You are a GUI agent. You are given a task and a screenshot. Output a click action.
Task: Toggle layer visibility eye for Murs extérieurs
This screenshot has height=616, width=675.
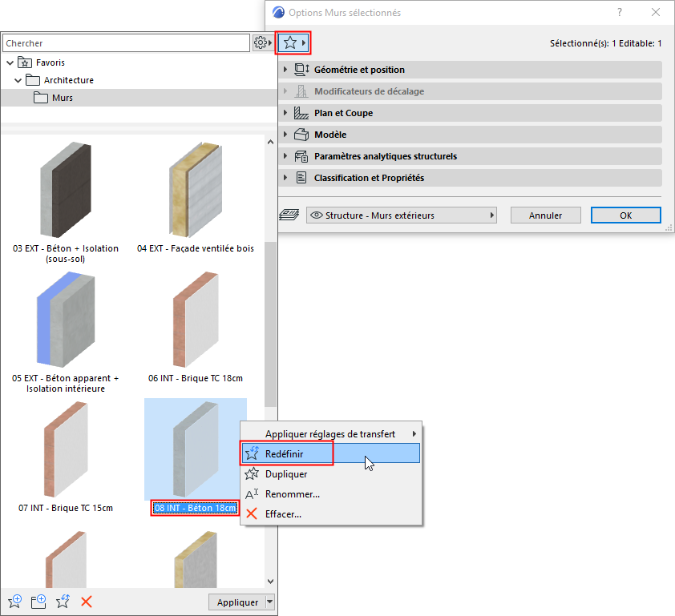315,215
